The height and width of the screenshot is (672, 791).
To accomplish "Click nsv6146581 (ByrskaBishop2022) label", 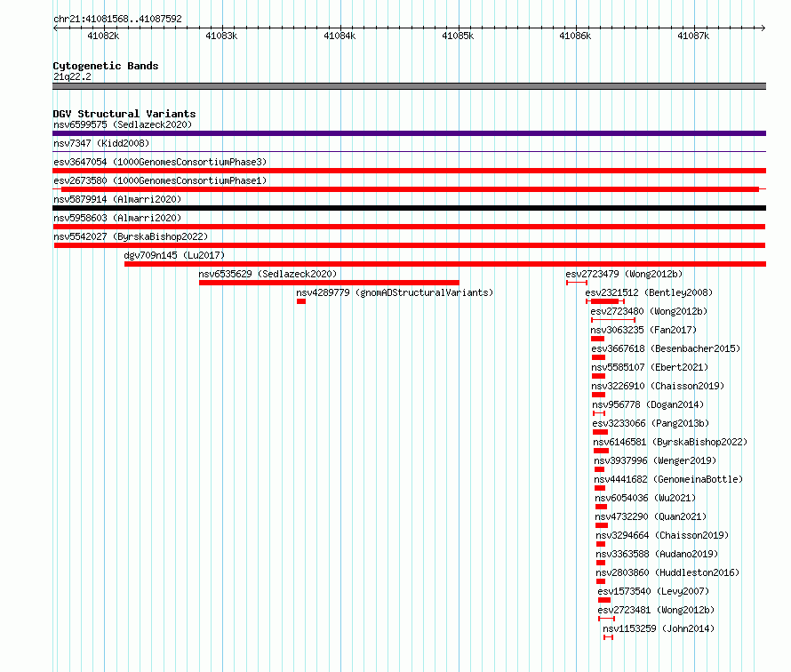I will point(670,442).
